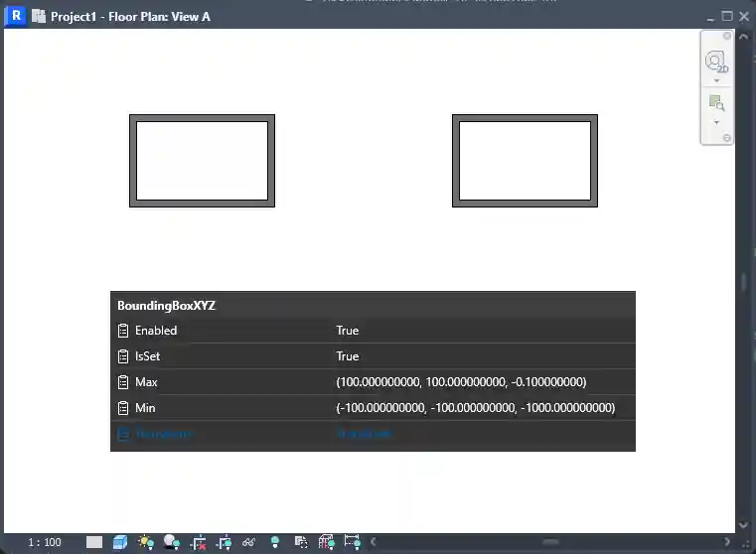Screen dimensions: 756x554
Task: Toggle Sun Path in view control bar
Action: click(146, 542)
